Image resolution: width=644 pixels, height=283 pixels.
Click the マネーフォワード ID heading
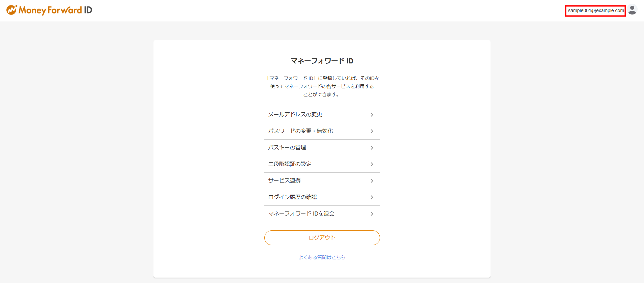coord(322,61)
